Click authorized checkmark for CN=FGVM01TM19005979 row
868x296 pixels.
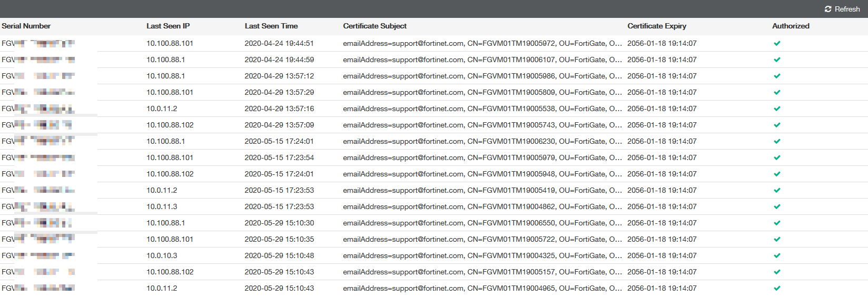(777, 157)
